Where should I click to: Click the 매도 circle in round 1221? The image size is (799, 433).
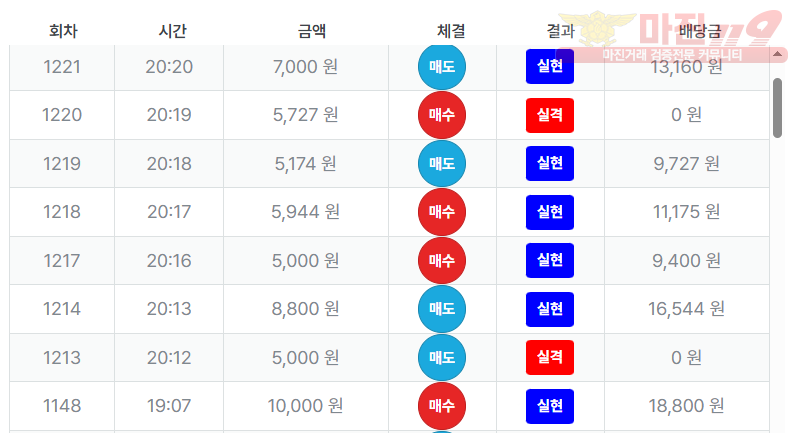click(441, 67)
